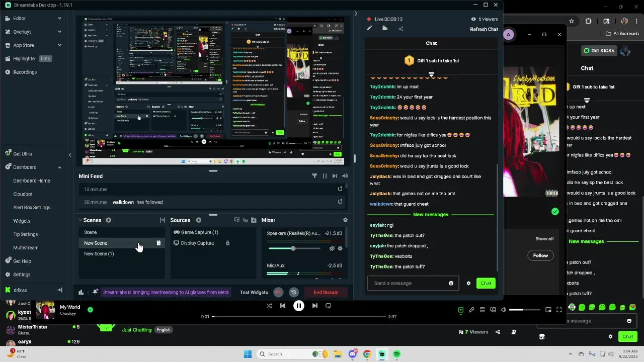Skip the current alert in Mini Feed
Viewport: 644px width, 362px height.
pos(335,176)
